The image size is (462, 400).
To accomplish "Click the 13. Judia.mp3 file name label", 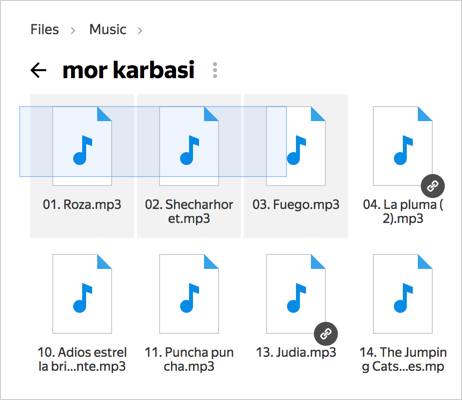I will (296, 352).
